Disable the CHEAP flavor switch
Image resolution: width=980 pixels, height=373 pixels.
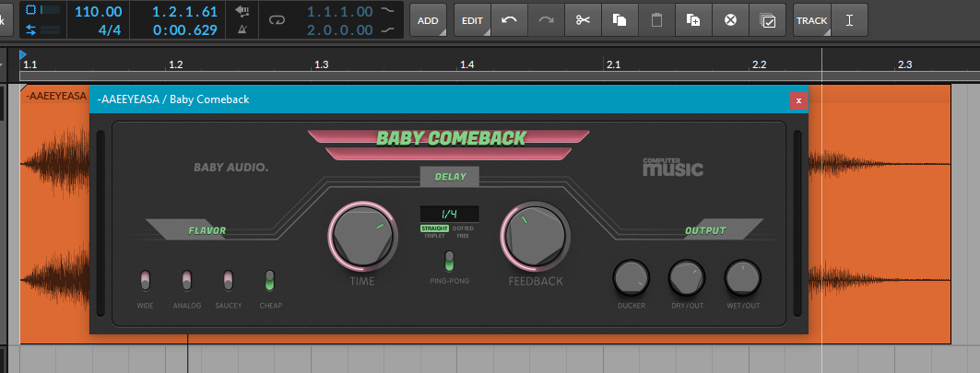pyautogui.click(x=270, y=281)
